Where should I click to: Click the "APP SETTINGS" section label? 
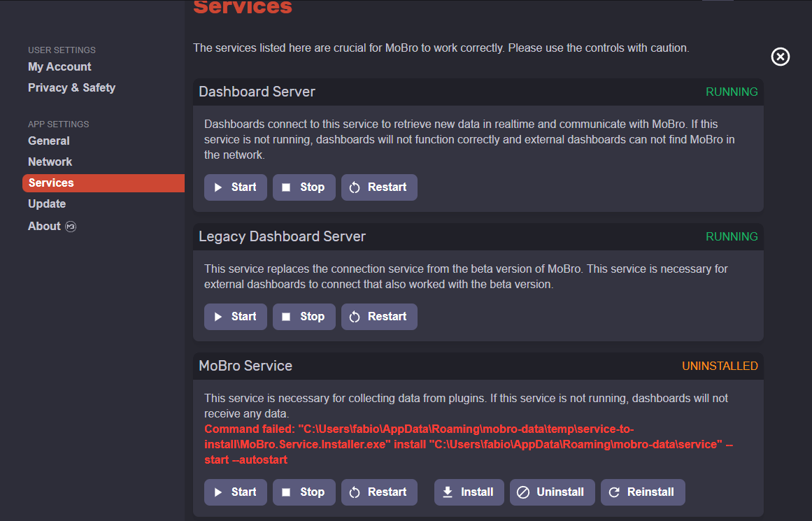pos(59,124)
